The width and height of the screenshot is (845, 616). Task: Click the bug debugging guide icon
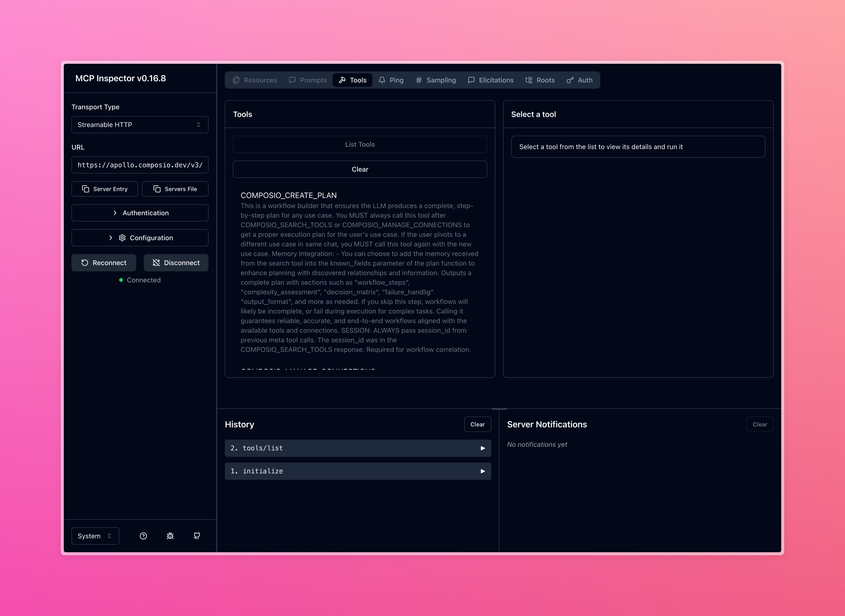(170, 536)
